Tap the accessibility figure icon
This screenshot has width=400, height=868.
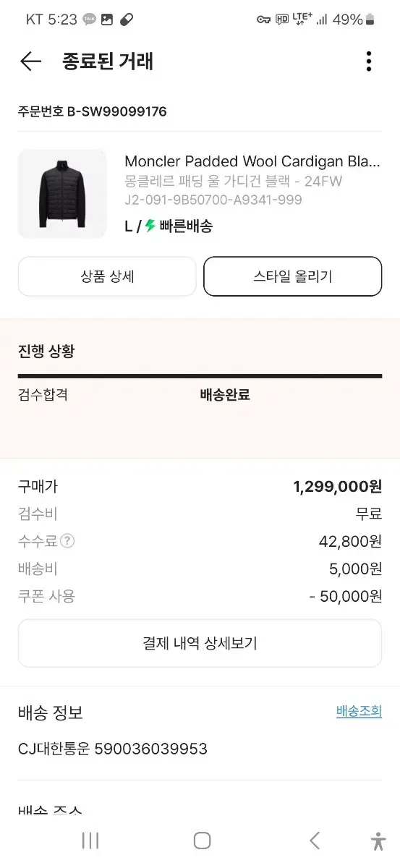378,841
